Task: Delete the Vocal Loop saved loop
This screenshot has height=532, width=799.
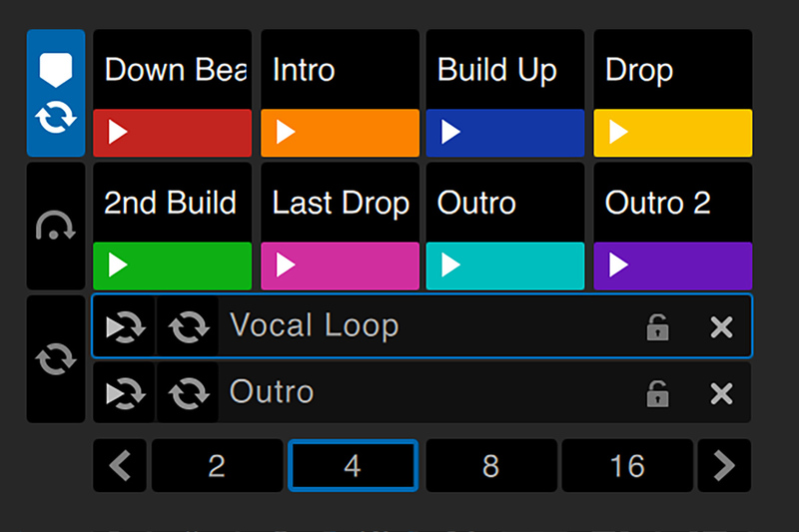Action: pos(721,326)
